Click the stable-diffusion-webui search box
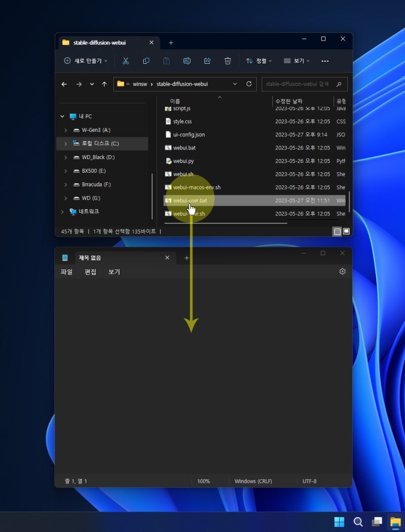 pyautogui.click(x=299, y=84)
